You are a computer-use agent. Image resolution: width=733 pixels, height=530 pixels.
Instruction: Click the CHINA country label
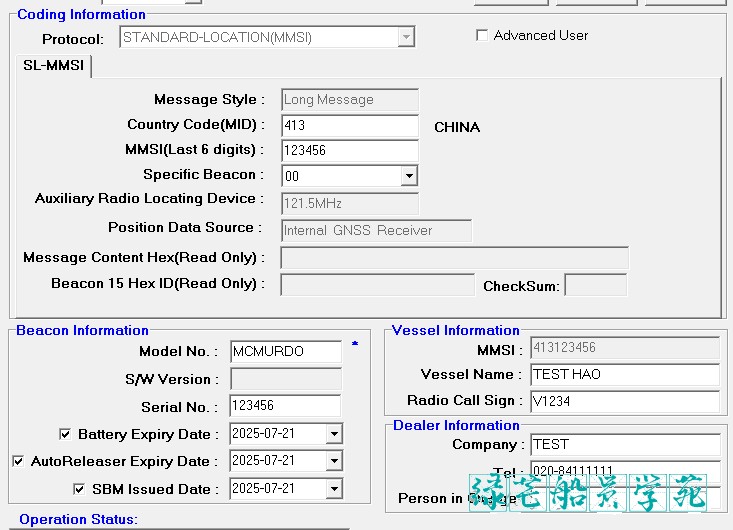pos(457,128)
